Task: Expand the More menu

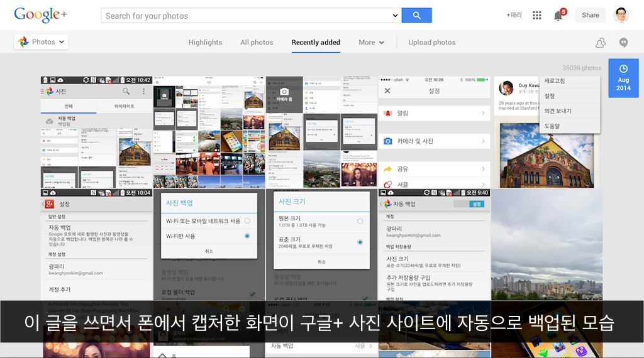Action: click(371, 42)
